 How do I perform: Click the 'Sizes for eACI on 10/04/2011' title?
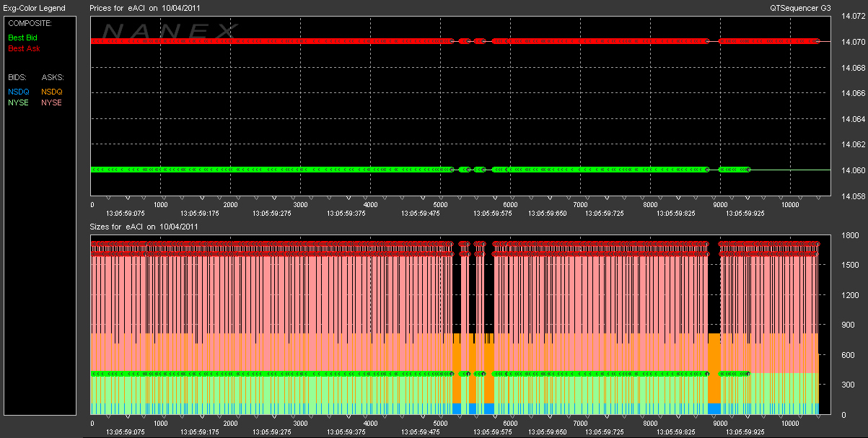[x=144, y=227]
